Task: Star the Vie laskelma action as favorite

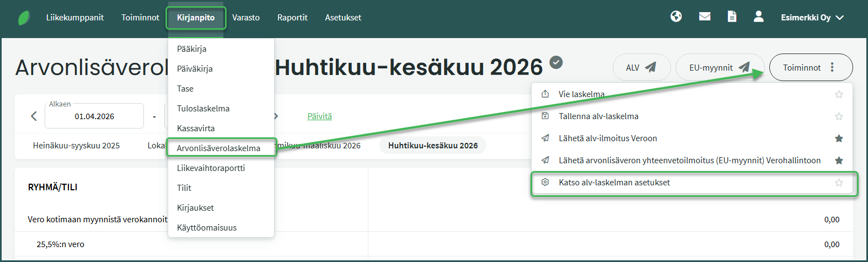Action: coord(839,94)
